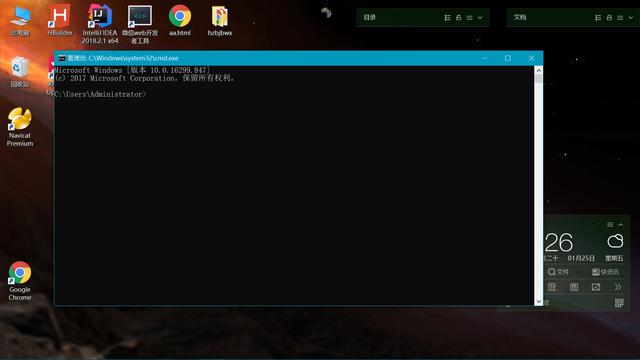This screenshot has height=360, width=640.
Task: Click the 01月25日 date text in widget
Action: click(x=581, y=258)
